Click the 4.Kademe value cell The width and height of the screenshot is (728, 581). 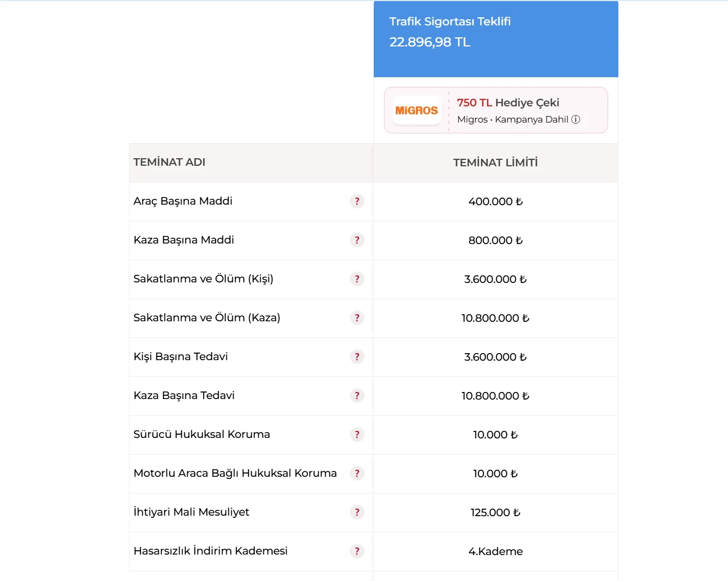pos(495,551)
